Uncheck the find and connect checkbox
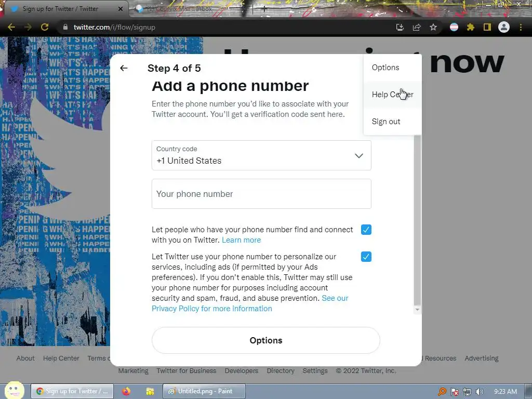The image size is (532, 399). [x=366, y=230]
